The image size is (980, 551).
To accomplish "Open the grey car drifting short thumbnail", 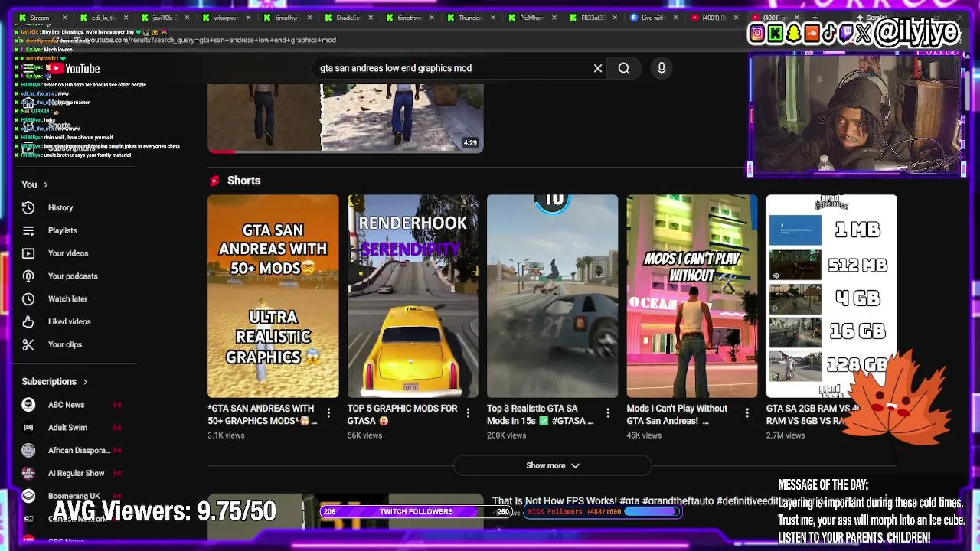I will point(552,296).
